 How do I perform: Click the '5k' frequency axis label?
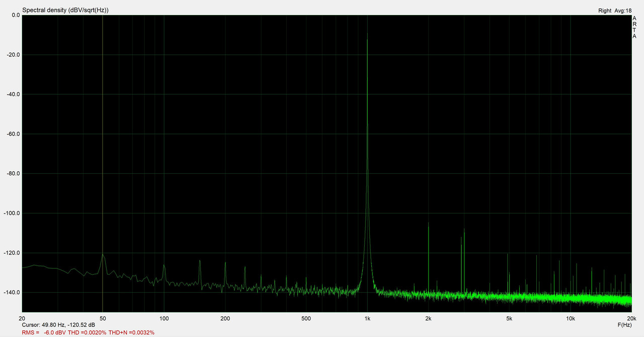click(509, 319)
